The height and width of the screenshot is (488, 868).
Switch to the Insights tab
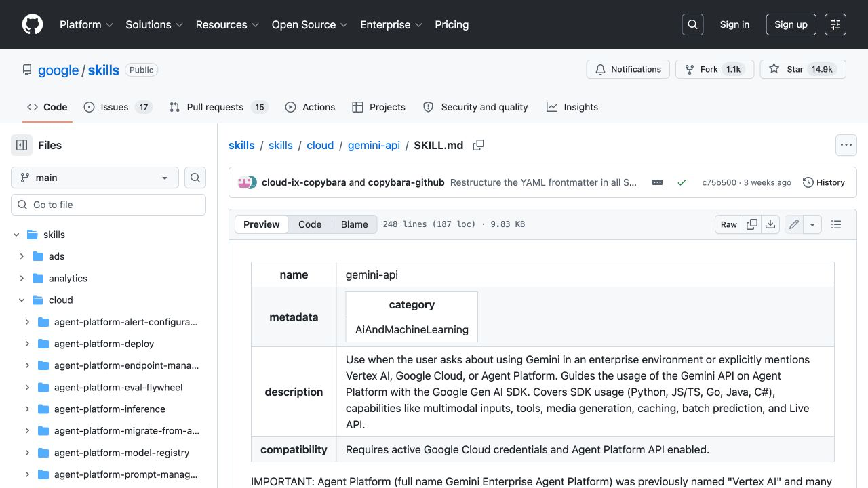tap(572, 107)
